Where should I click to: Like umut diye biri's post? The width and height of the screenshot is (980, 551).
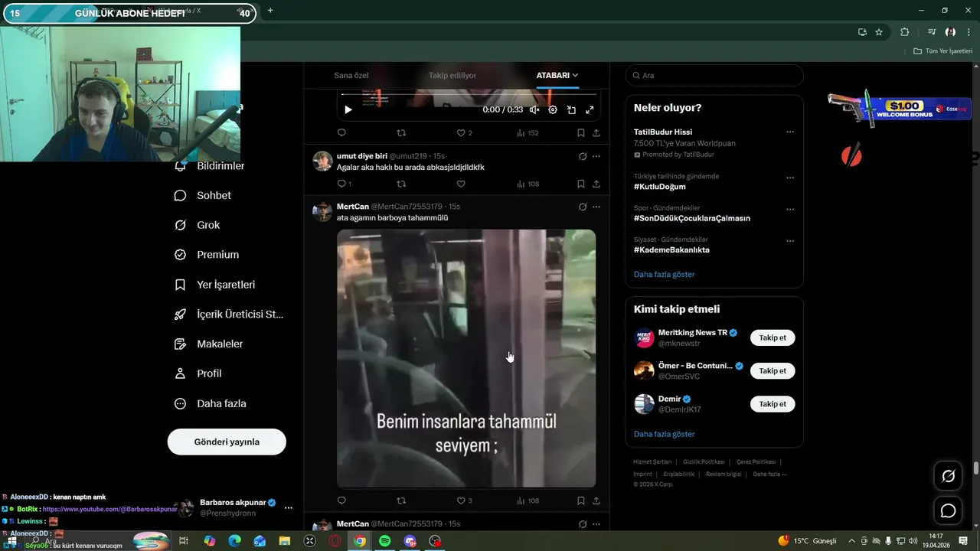click(x=461, y=184)
